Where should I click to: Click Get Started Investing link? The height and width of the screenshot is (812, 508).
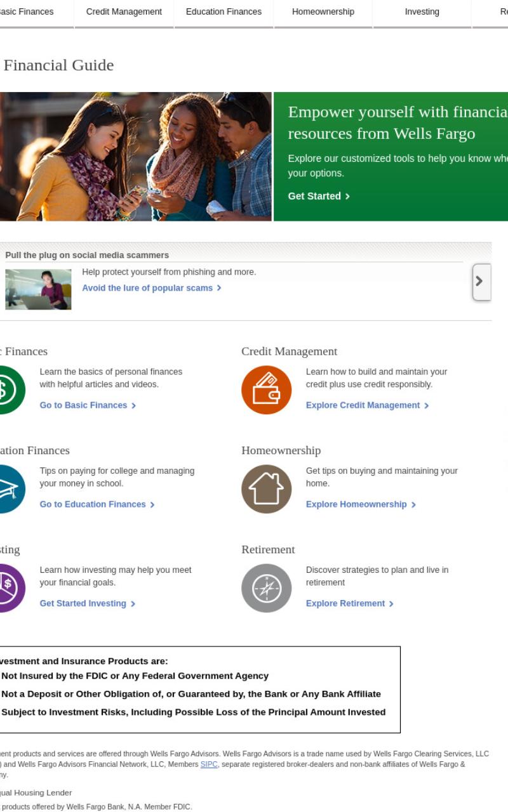[x=88, y=603]
